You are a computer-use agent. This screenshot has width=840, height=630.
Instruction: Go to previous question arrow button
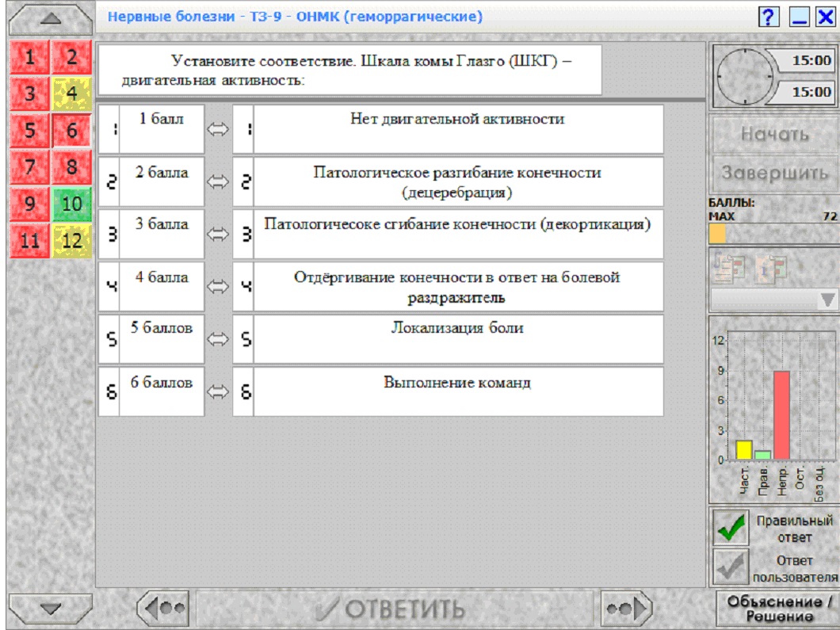163,609
